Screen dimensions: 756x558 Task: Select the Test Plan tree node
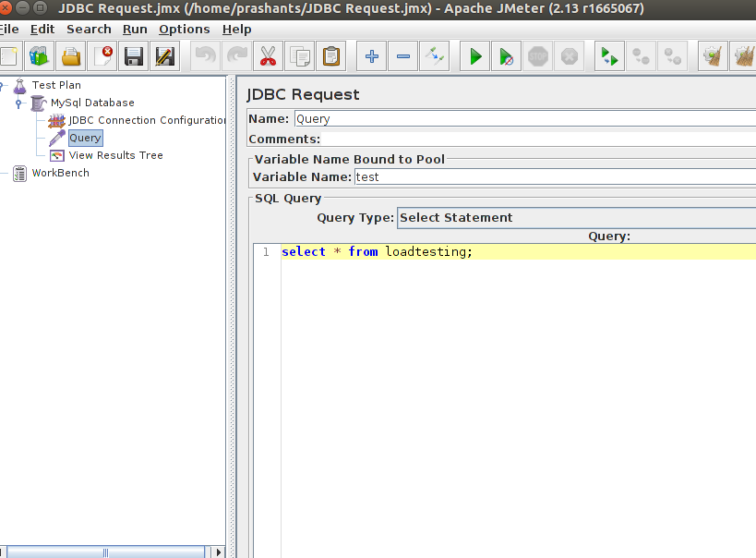(56, 85)
